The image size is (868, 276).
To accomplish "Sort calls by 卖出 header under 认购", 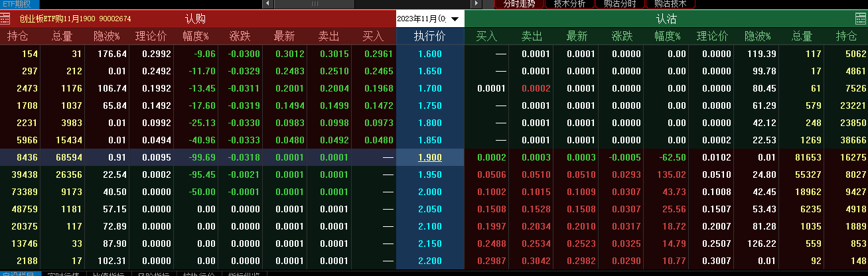I will tap(329, 36).
